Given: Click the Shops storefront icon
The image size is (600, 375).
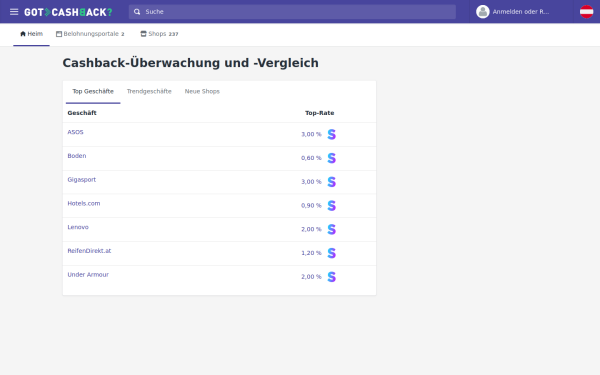Looking at the screenshot, I should click(143, 34).
